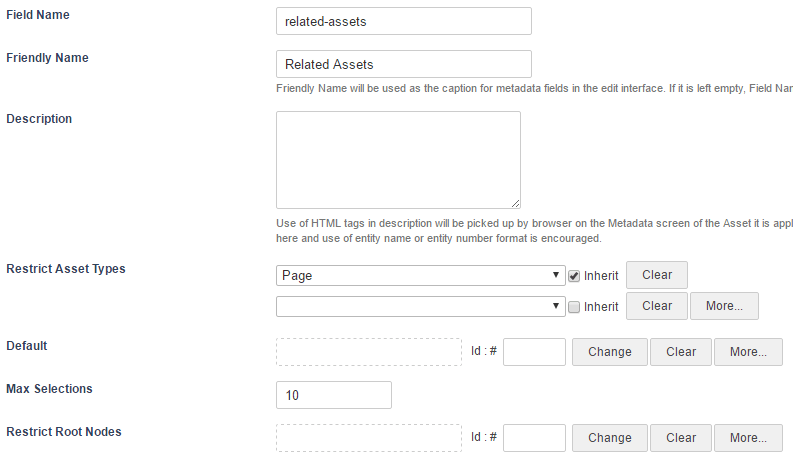Clear the Restrict Root Nodes selection

tap(681, 438)
